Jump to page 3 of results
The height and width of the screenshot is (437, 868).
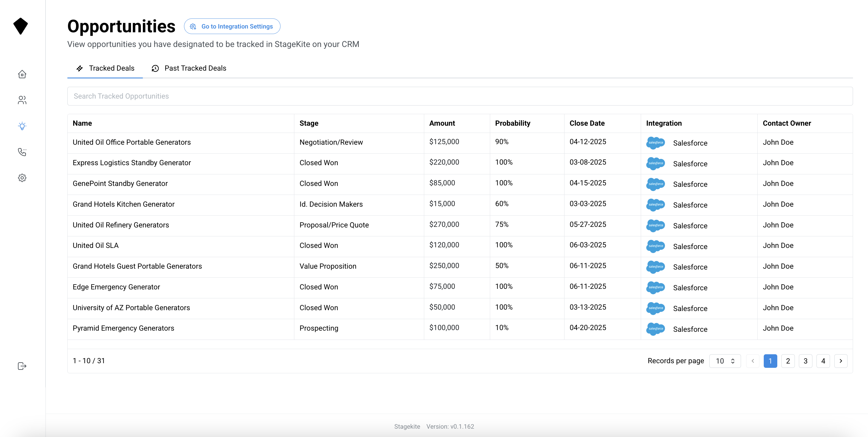click(x=805, y=361)
